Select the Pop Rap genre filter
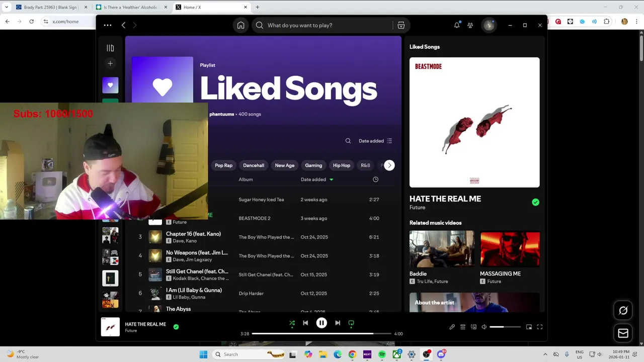This screenshot has height=362, width=644. [223, 165]
